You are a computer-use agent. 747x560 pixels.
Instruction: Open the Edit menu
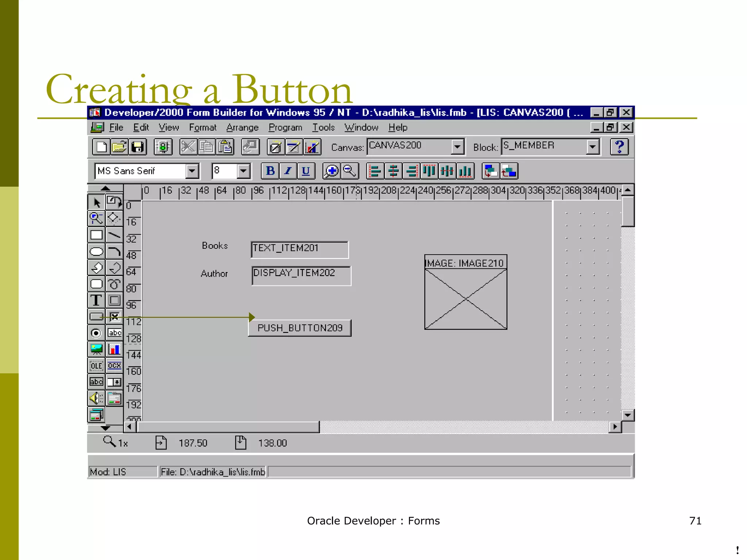(141, 128)
